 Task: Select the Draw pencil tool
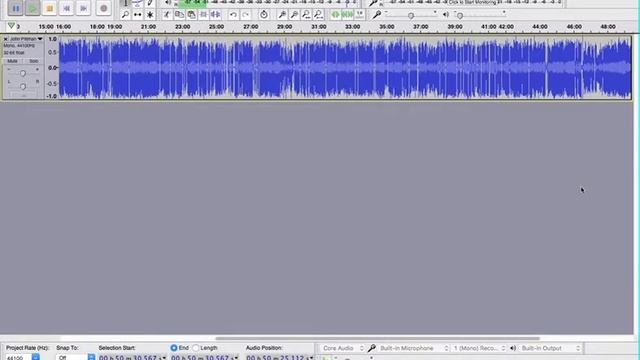[x=150, y=3]
